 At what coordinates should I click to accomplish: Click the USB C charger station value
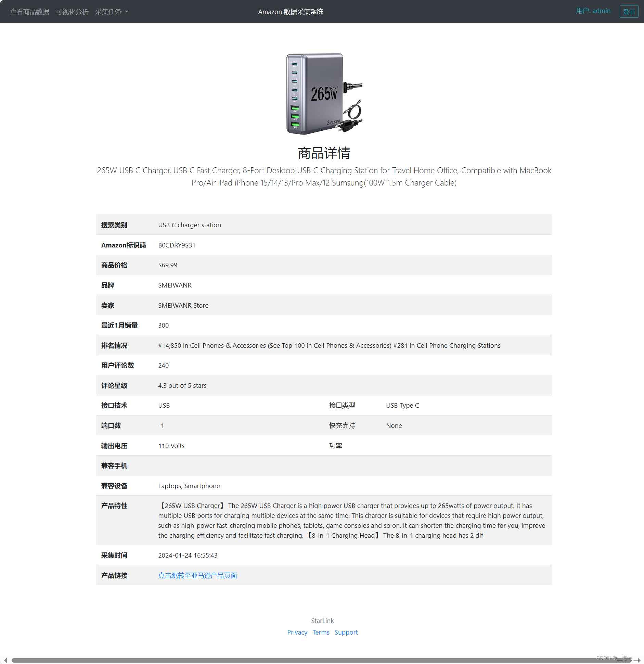(x=190, y=225)
